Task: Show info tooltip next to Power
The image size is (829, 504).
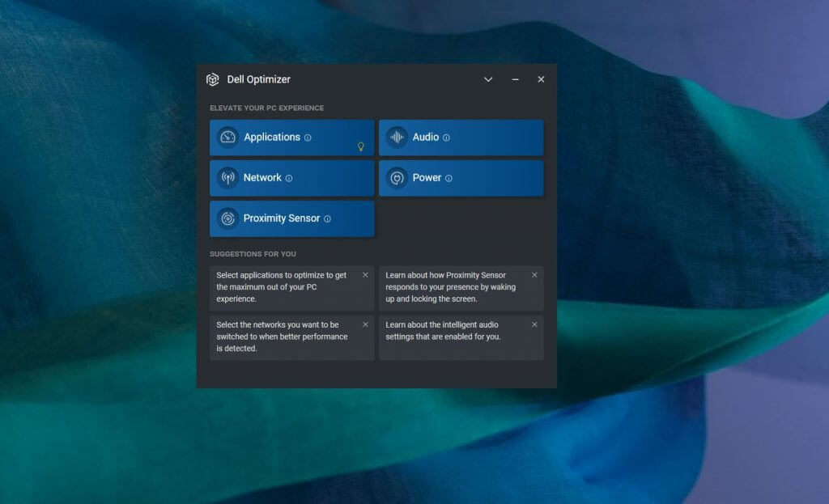Action: click(x=449, y=179)
